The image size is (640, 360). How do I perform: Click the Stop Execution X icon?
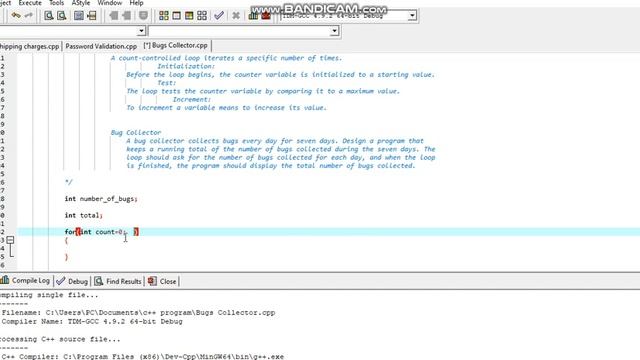point(236,16)
